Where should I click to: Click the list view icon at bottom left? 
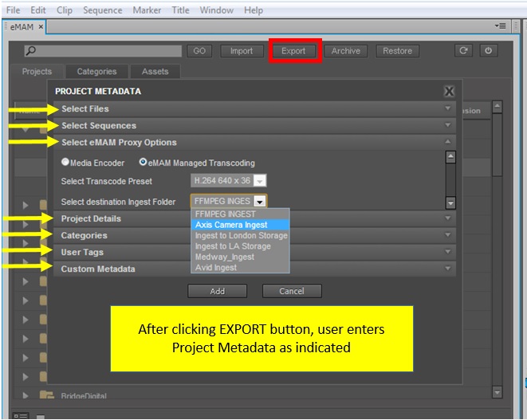[21, 416]
